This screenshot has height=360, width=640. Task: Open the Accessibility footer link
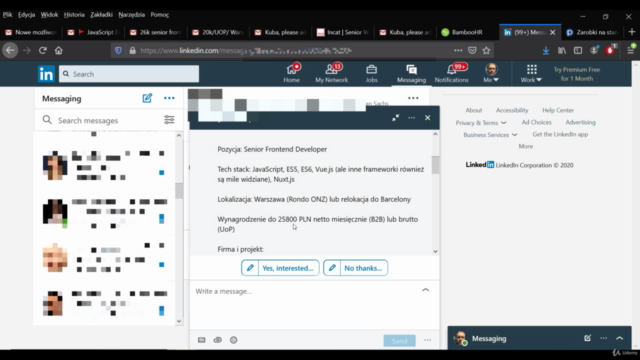coord(512,110)
